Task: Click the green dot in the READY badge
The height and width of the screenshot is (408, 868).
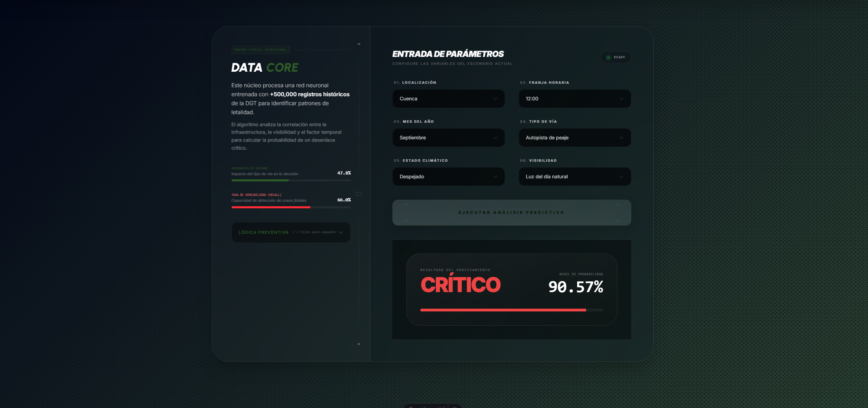Action: coord(608,57)
